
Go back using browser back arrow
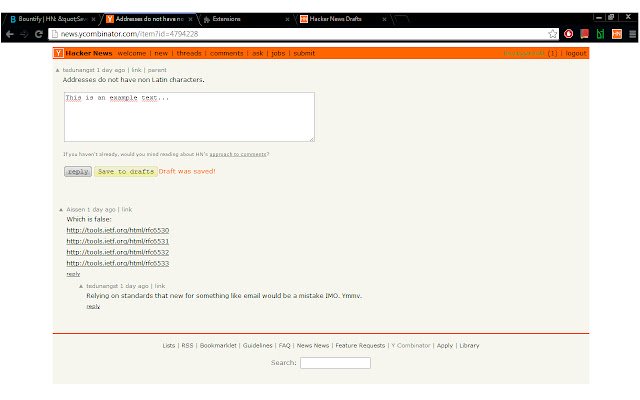click(9, 33)
